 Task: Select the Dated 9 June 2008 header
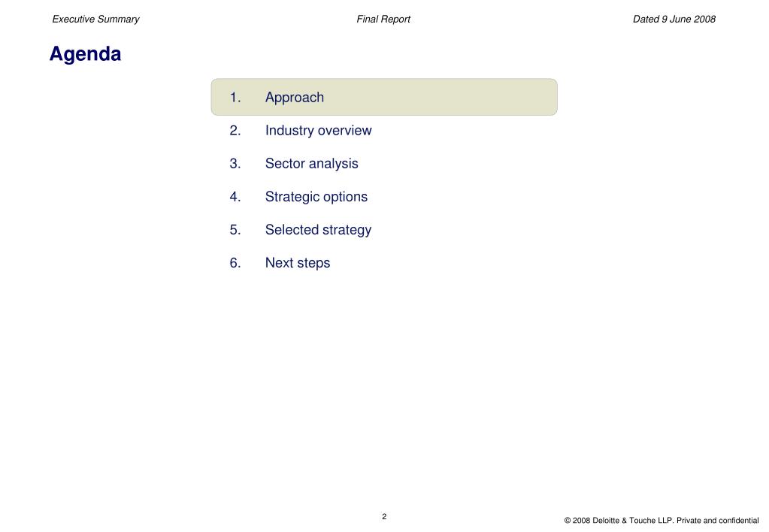674,19
